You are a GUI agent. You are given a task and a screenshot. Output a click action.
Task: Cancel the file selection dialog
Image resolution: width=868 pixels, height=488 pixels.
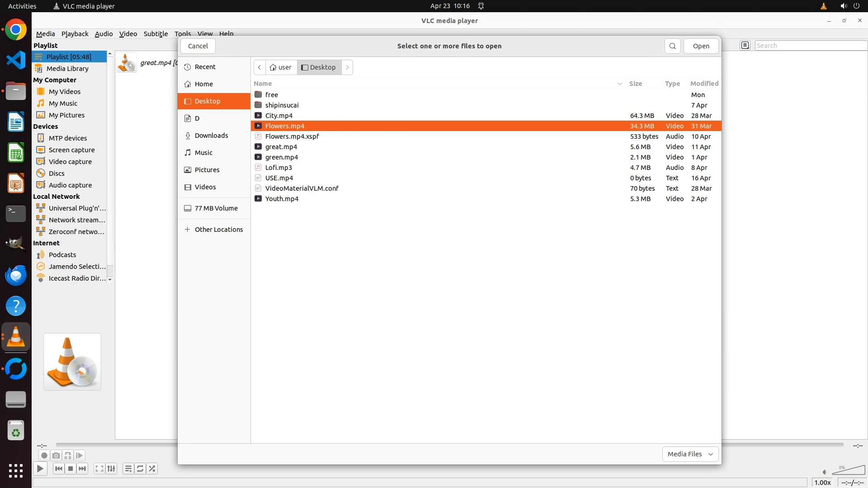pyautogui.click(x=198, y=46)
